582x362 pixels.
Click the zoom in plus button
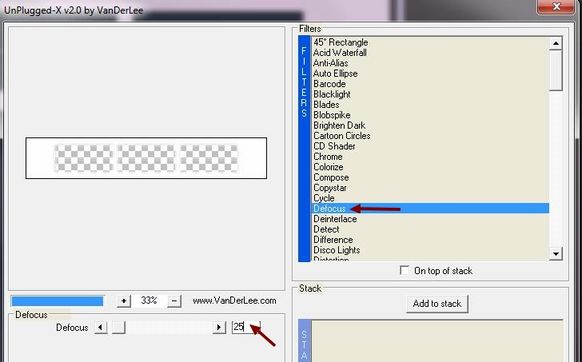coord(124,301)
